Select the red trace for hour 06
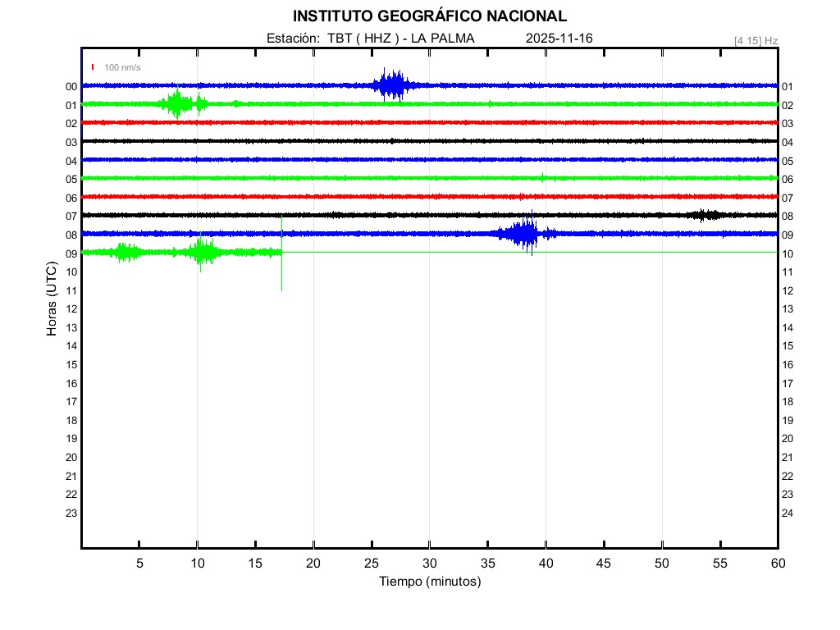840x630 pixels. [427, 197]
